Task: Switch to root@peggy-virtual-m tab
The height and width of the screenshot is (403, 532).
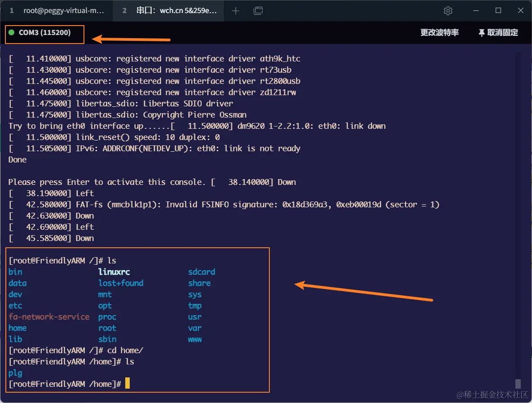Action: [57, 11]
